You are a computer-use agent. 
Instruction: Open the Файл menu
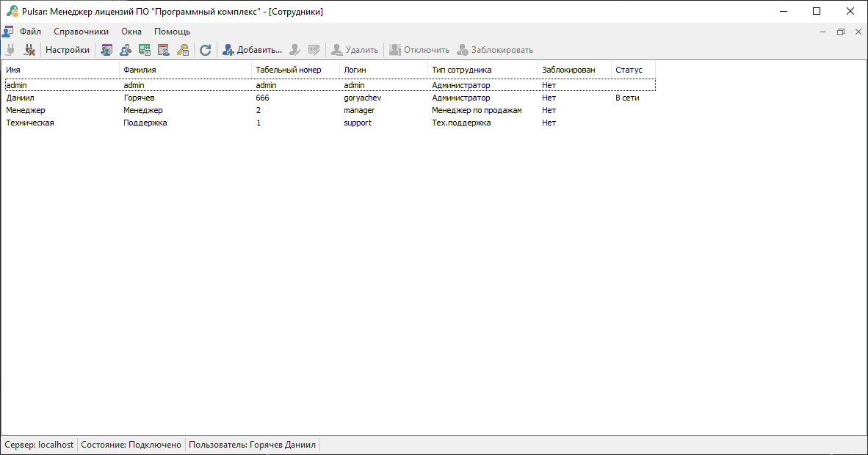click(x=31, y=32)
